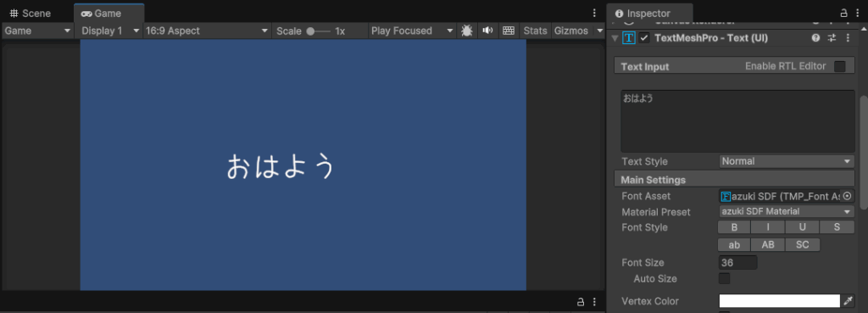Open the TextMeshPro component help icon
The height and width of the screenshot is (313, 868).
coord(815,38)
